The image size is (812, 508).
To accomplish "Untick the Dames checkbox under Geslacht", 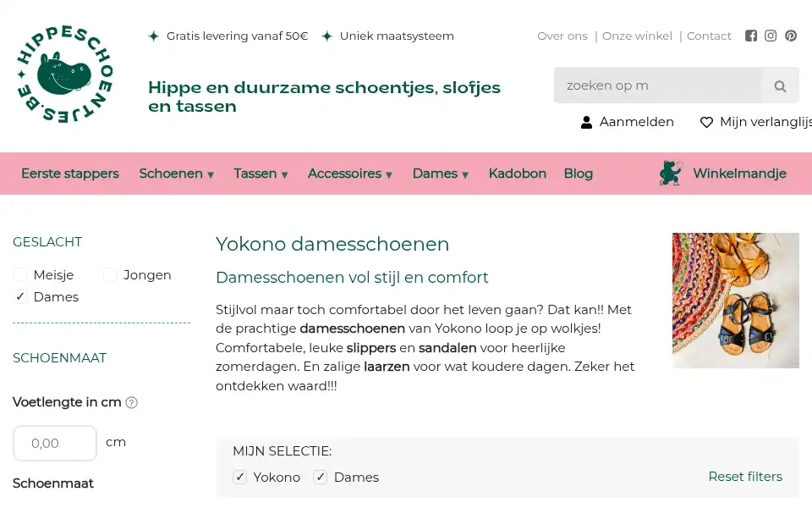I will click(20, 297).
